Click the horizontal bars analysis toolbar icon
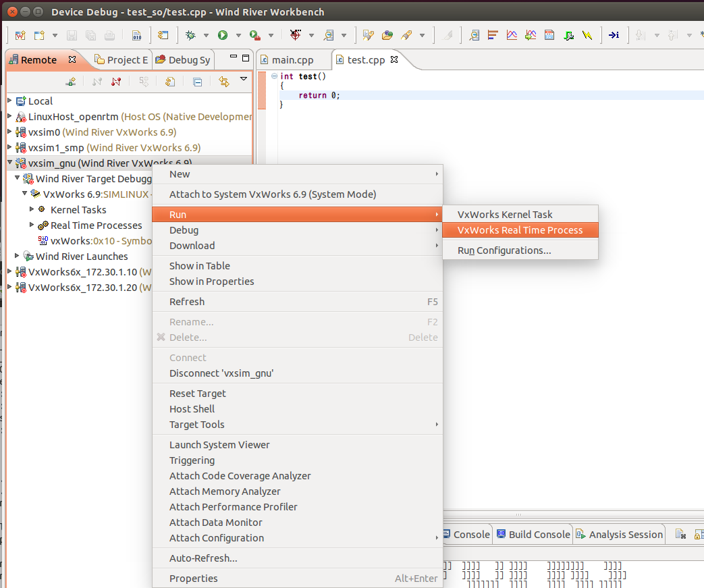 click(x=493, y=35)
